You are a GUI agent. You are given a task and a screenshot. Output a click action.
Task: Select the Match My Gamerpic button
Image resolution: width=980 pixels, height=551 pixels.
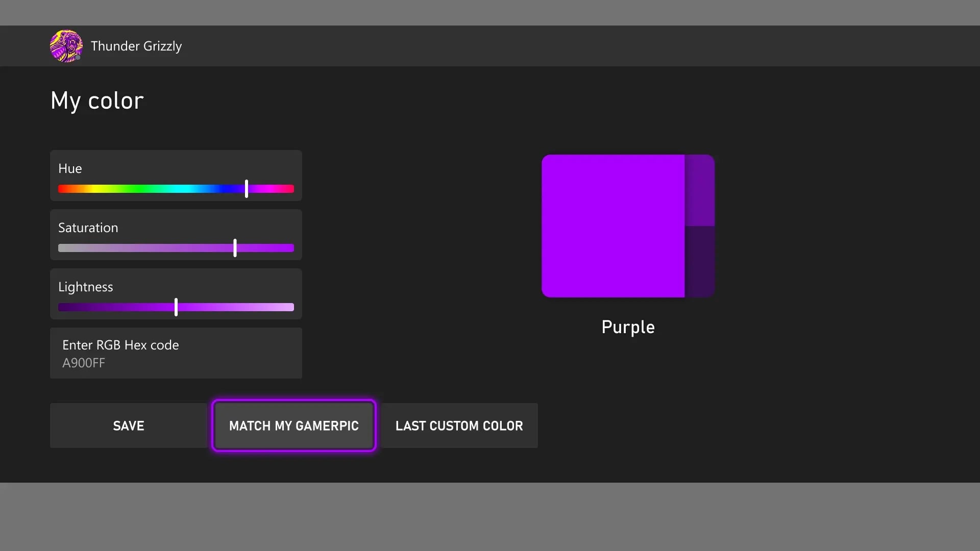(294, 425)
